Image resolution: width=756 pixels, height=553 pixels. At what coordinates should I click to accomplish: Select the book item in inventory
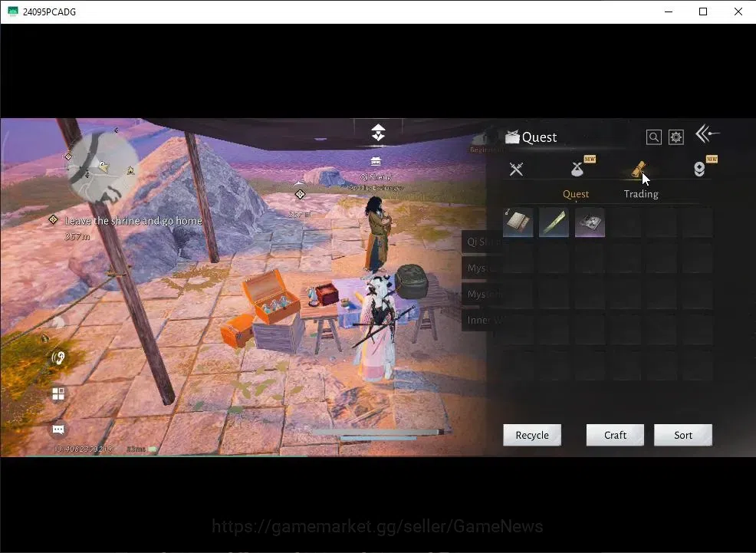click(x=518, y=222)
